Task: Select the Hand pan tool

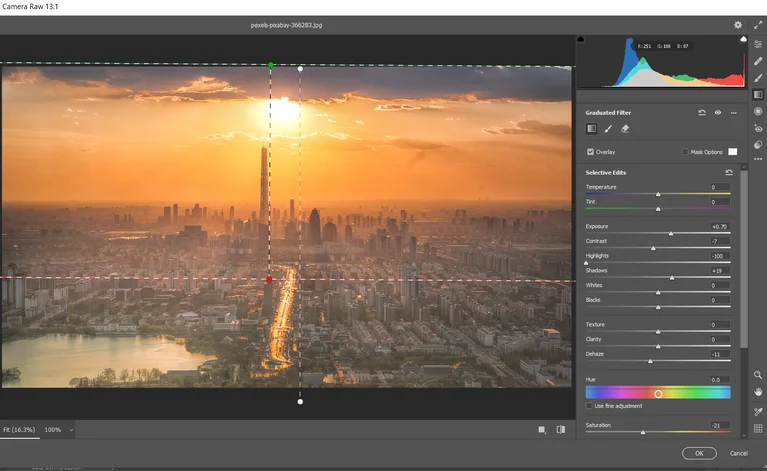Action: pos(758,392)
